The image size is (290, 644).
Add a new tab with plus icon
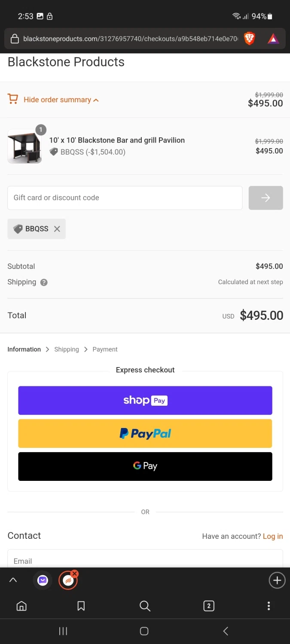click(277, 580)
